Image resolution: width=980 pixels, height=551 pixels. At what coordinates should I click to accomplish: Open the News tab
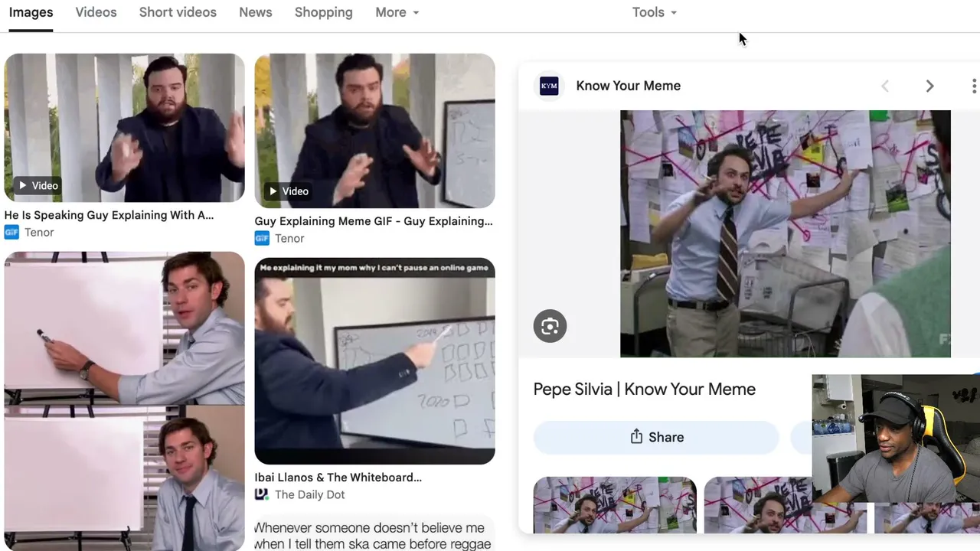pyautogui.click(x=256, y=12)
